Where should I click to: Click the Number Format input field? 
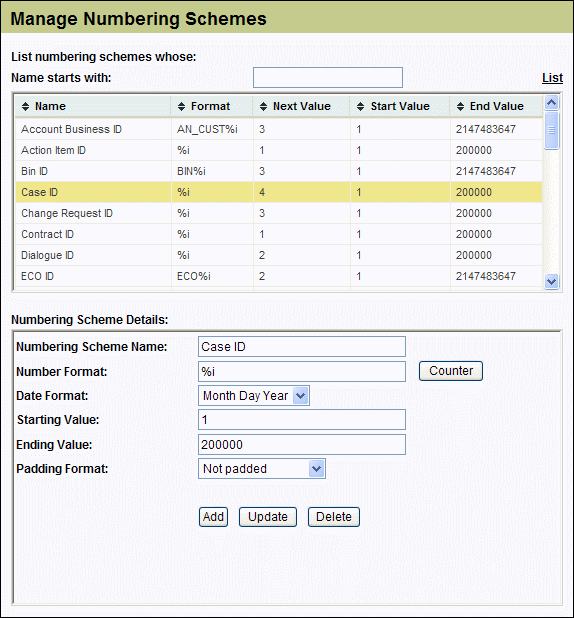(x=302, y=372)
